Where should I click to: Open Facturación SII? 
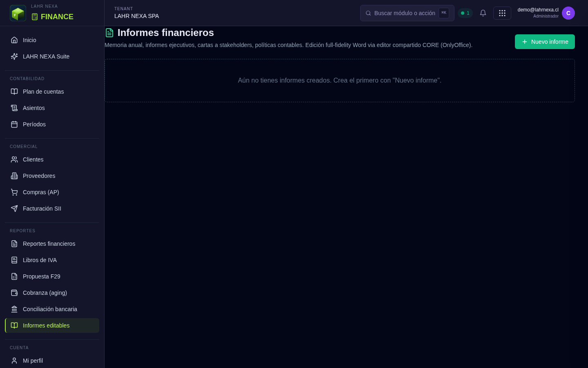(x=52, y=209)
